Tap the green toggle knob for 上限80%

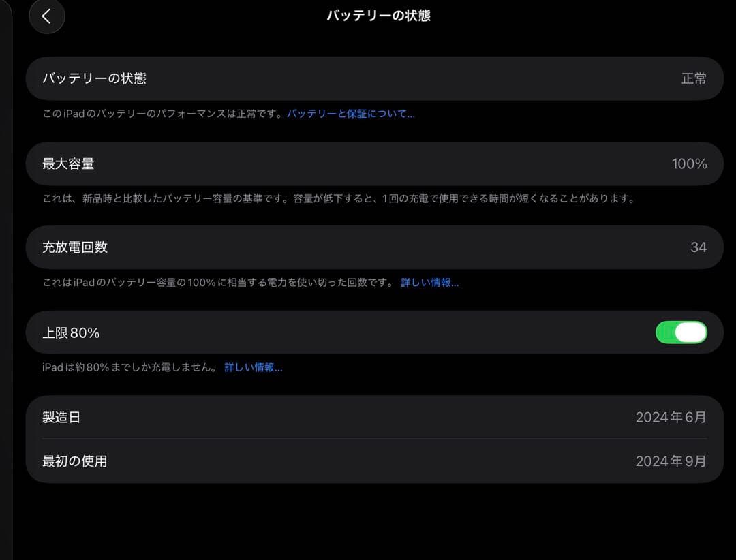pyautogui.click(x=692, y=332)
